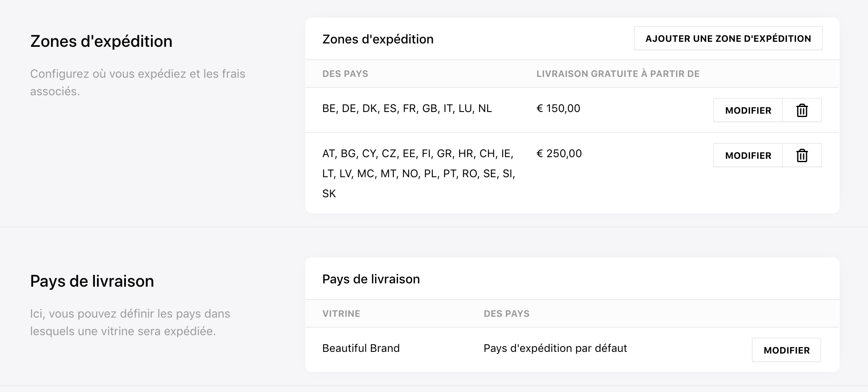Click the € 150,00 free-shipping amount
868x392 pixels.
[x=558, y=108]
